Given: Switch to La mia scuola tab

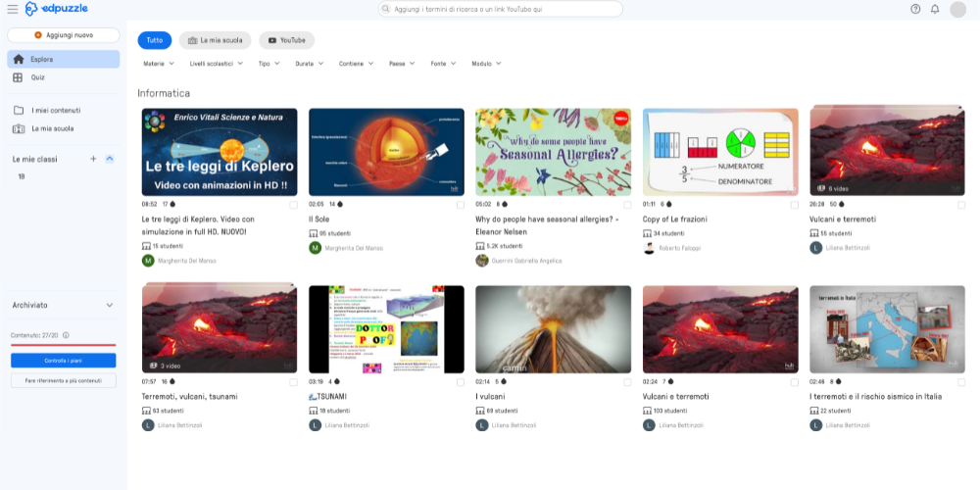Looking at the screenshot, I should point(215,40).
